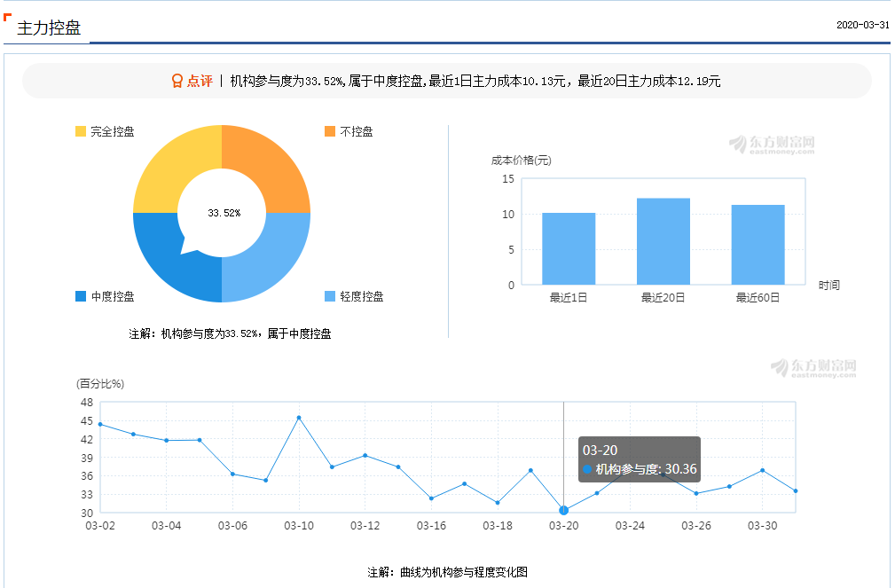Click the 完全控盘 legend label
This screenshot has width=895, height=588.
coord(113,131)
